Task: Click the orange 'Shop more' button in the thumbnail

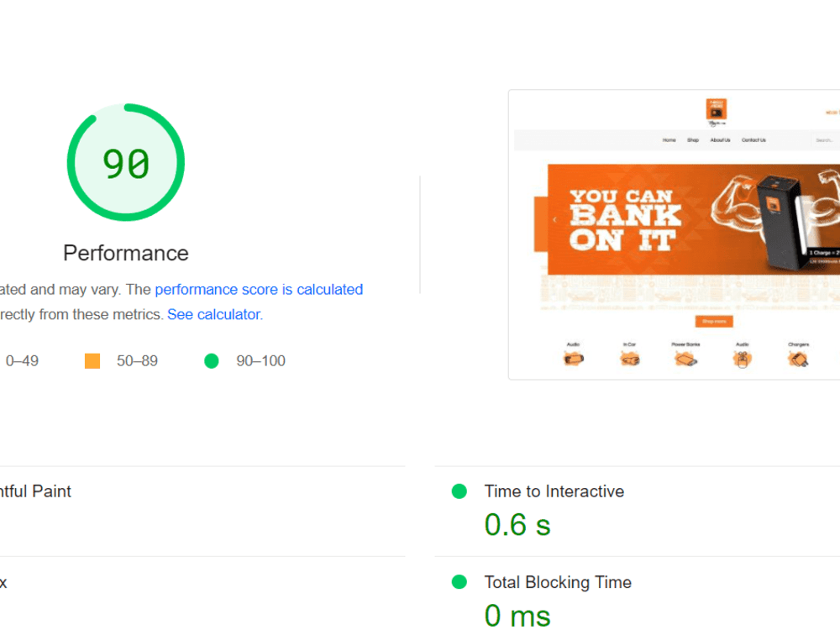Action: coord(714,322)
